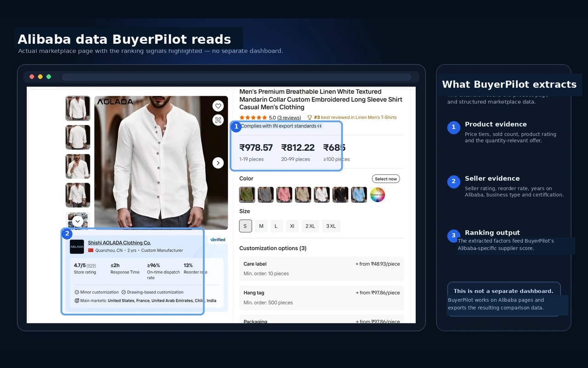Screen dimensions: 588x368
Task: Select size M
Action: 261,226
